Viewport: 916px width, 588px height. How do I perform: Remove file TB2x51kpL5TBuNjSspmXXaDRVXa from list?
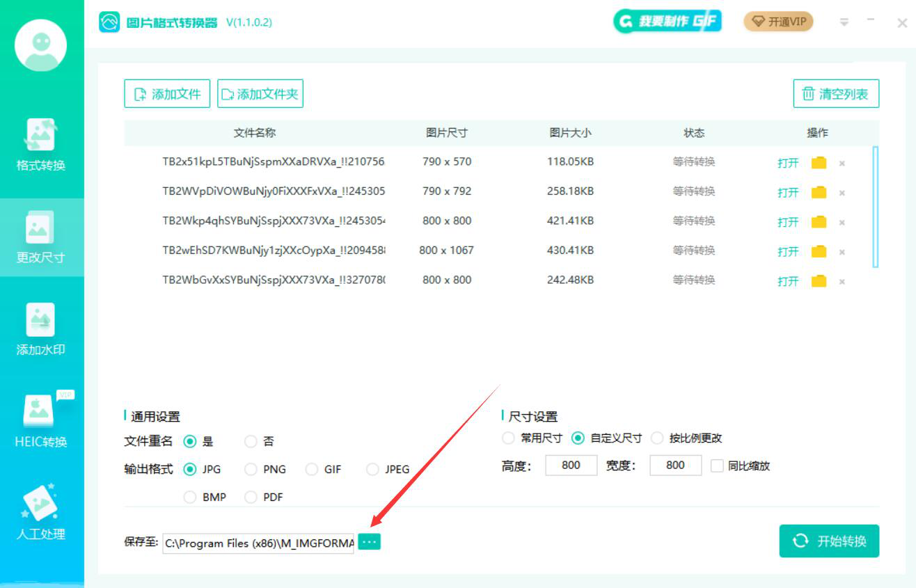coord(842,164)
